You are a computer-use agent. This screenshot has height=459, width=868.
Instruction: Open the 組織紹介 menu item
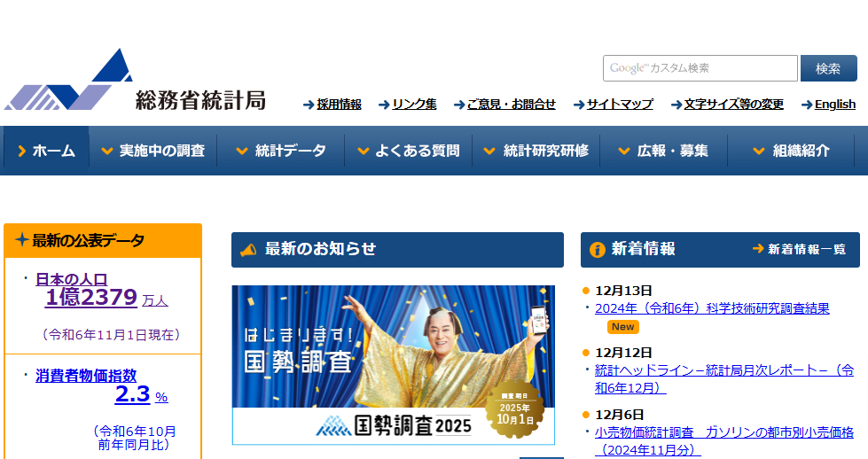click(792, 151)
